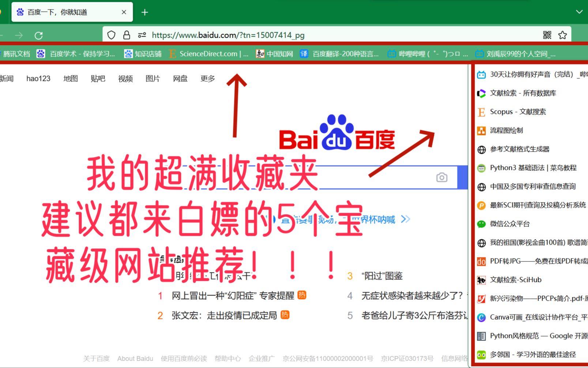This screenshot has width=588, height=368.
Task: Open 哔哩哔哩 bookmark in toolbar
Action: (428, 54)
